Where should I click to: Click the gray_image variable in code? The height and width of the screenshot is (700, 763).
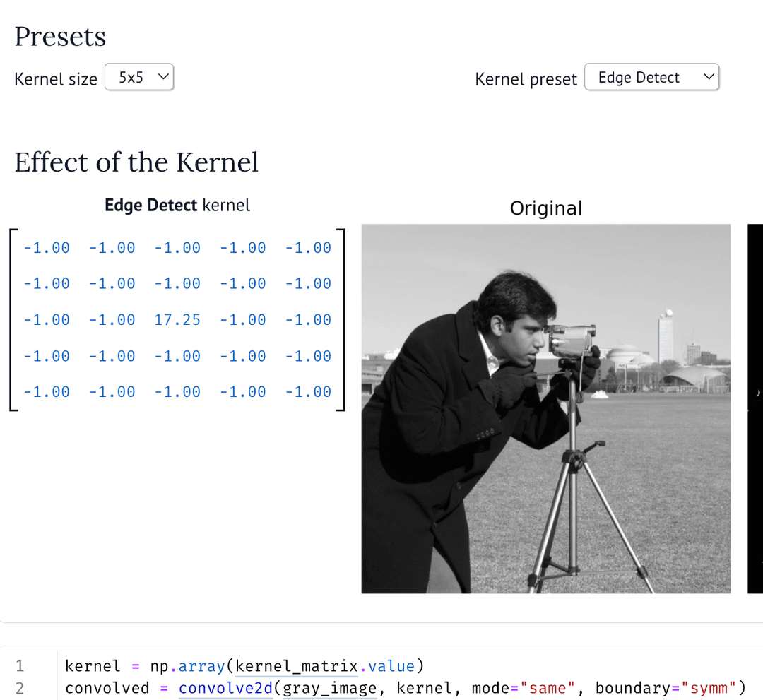tap(329, 688)
